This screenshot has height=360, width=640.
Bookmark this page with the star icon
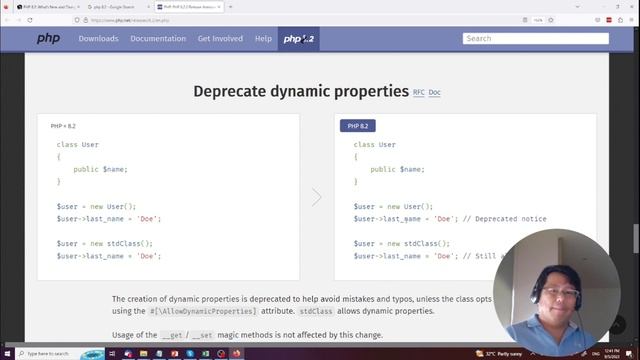[x=551, y=20]
